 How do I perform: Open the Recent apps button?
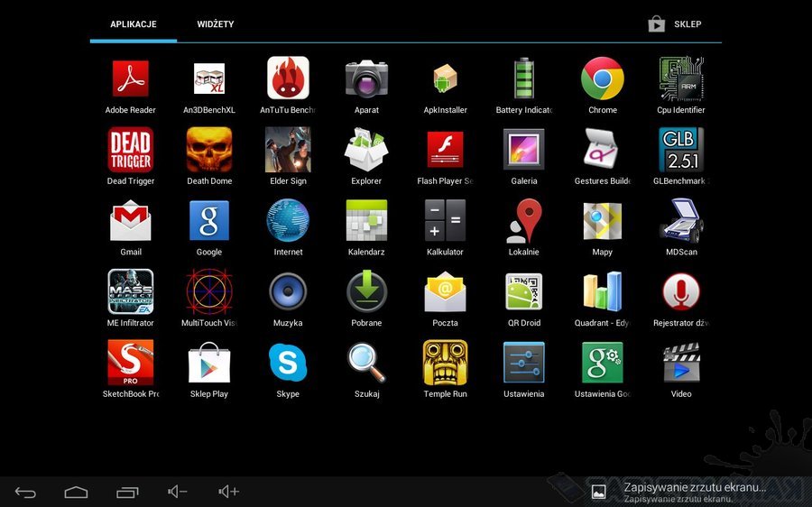(127, 492)
